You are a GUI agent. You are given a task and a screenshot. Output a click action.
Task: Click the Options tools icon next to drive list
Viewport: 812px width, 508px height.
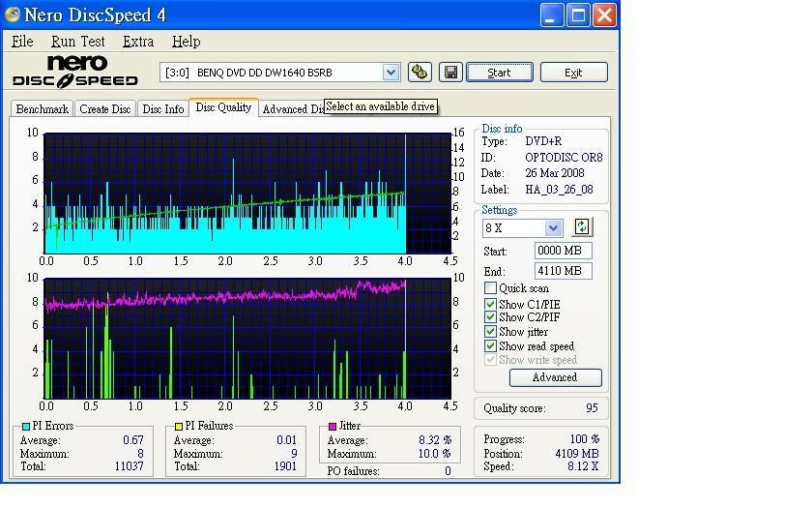tap(420, 72)
